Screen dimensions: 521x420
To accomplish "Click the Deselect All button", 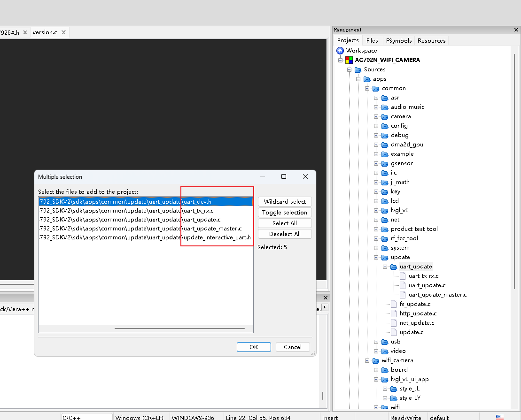I will (285, 234).
